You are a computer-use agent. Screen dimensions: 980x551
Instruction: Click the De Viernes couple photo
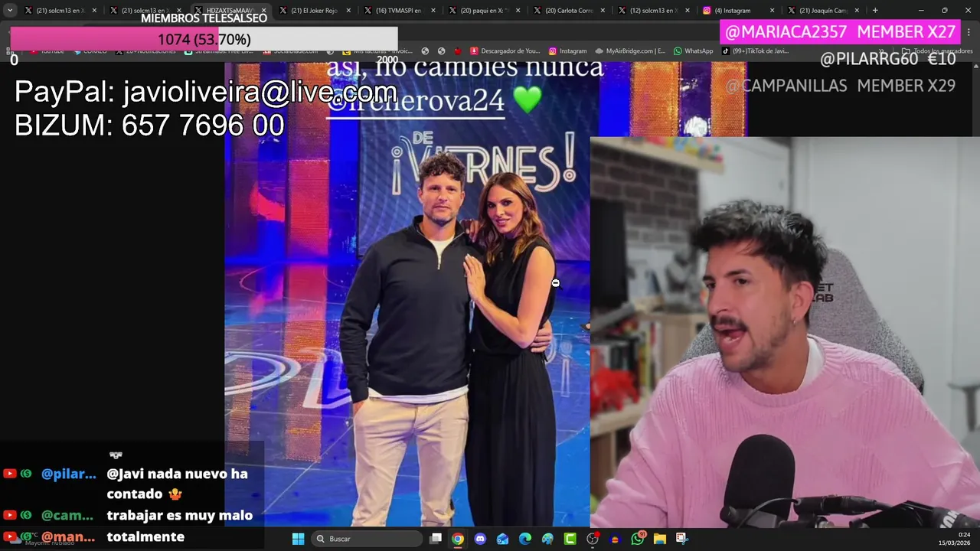[x=407, y=294]
